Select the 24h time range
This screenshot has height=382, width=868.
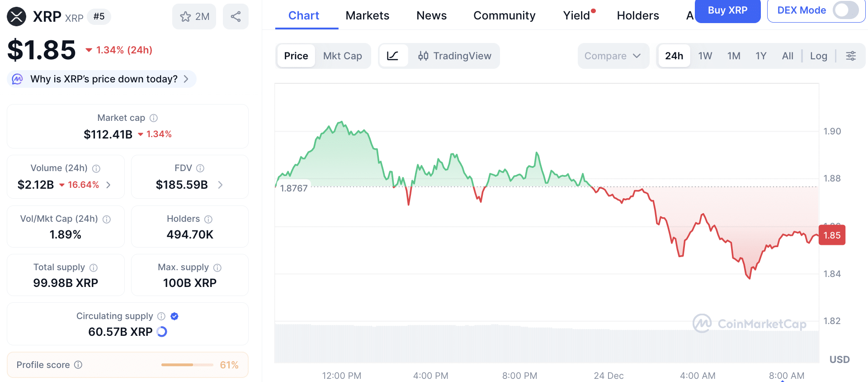(x=674, y=56)
